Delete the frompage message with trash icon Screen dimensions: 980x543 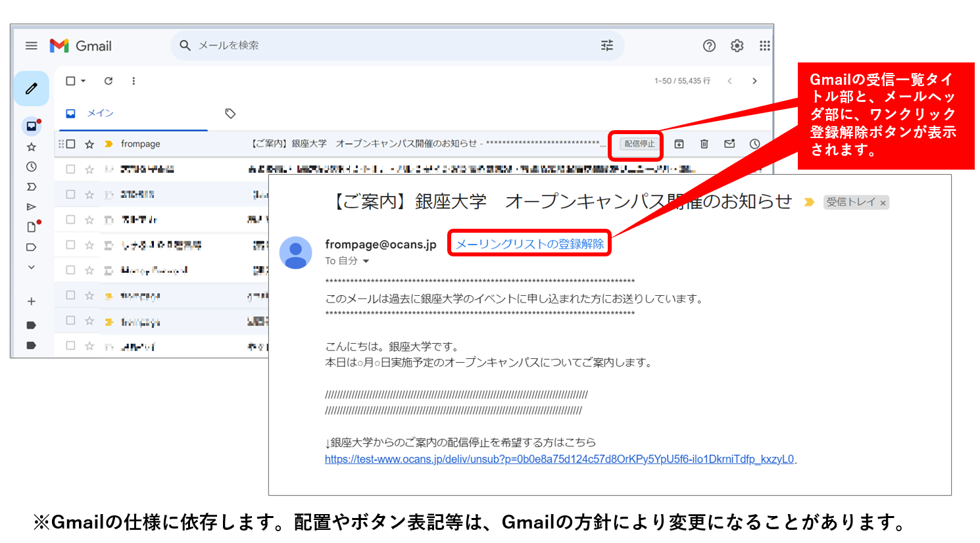click(704, 144)
